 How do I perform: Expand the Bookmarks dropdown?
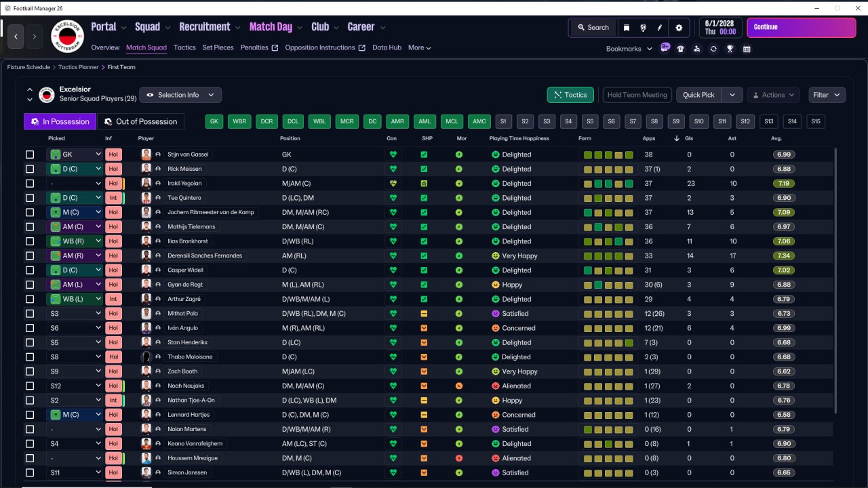[x=629, y=49]
